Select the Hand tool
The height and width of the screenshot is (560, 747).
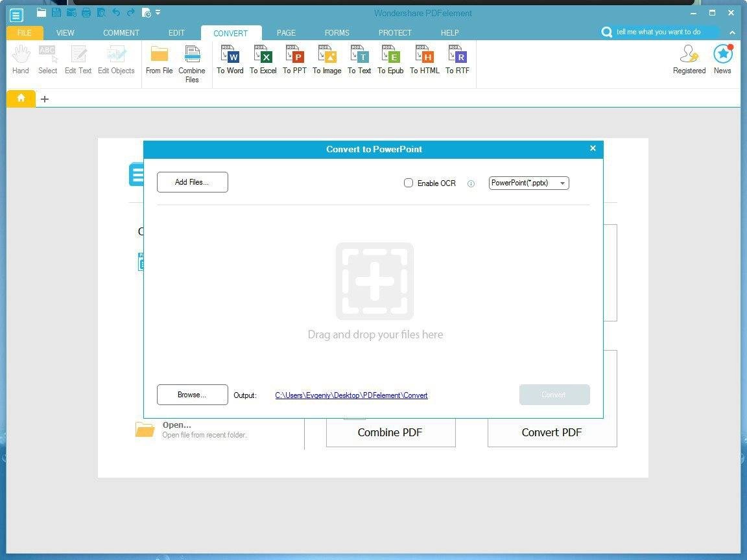click(x=21, y=60)
